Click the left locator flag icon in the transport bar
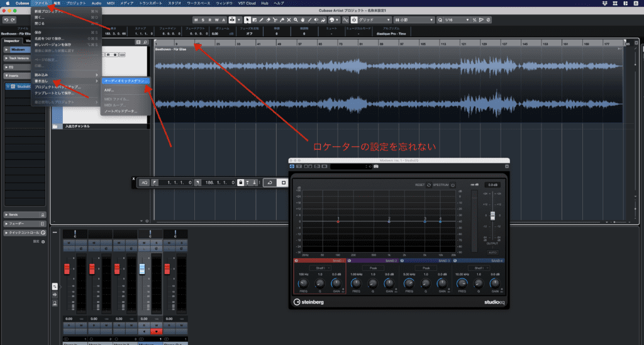The width and height of the screenshot is (644, 345). pyautogui.click(x=155, y=182)
